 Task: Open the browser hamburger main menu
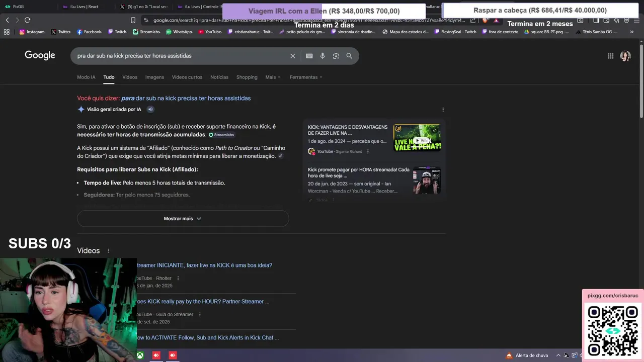(637, 20)
